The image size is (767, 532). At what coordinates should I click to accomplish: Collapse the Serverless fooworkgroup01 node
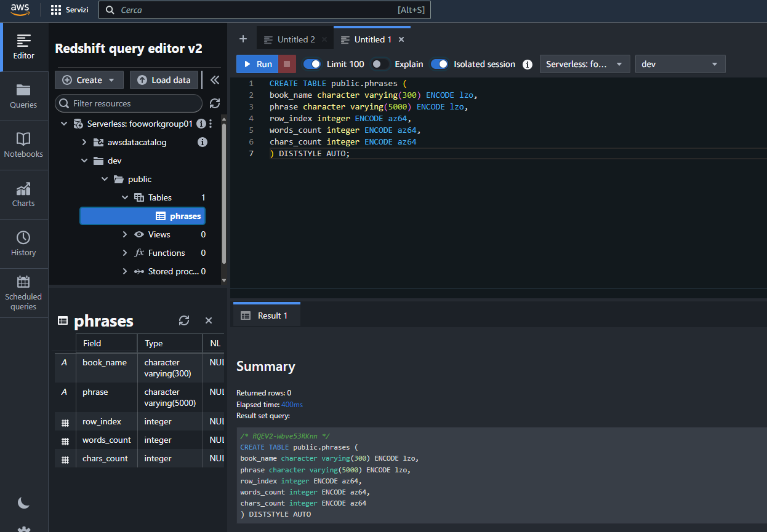tap(64, 124)
